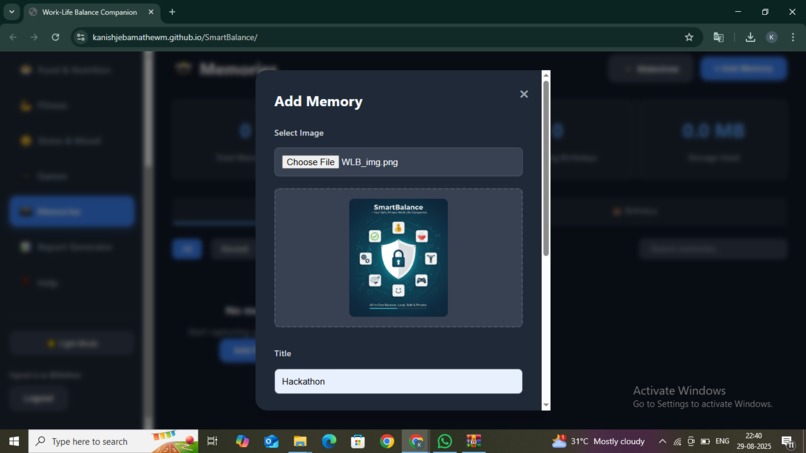Click the modal scrollbar down arrow
Screen dimensions: 806x453
pos(546,405)
